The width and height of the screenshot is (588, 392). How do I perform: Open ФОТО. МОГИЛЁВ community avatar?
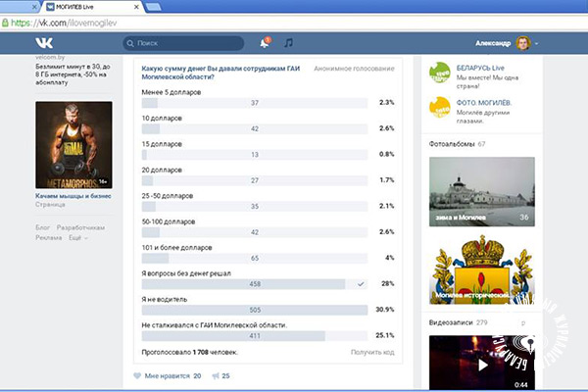[x=441, y=108]
